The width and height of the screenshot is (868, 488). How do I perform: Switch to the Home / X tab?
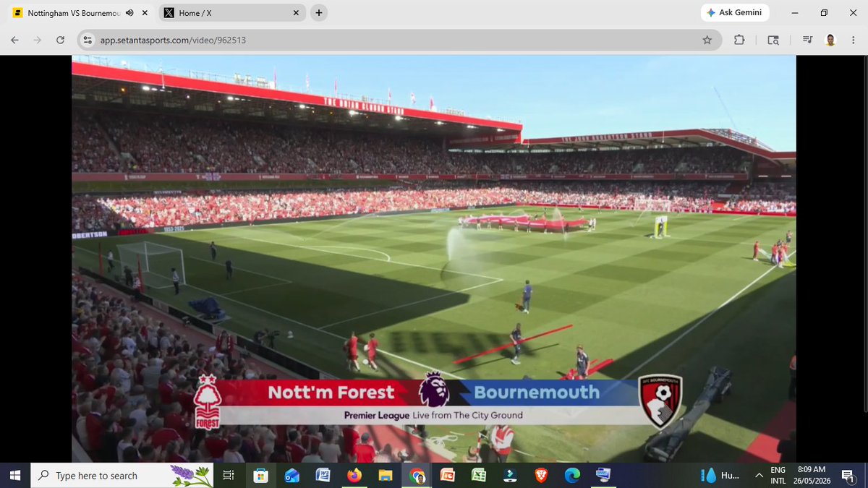[x=231, y=13]
